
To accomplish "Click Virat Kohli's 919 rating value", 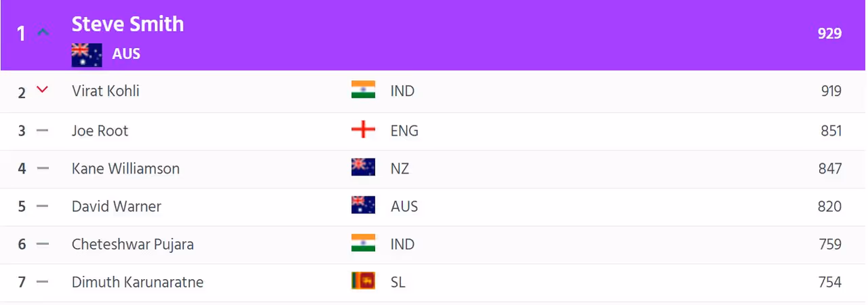I will click(x=831, y=91).
